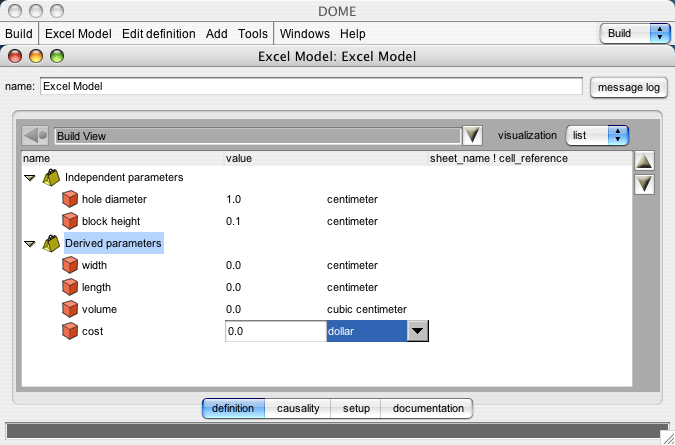Open the Windows menu
Screen dimensions: 675x445
click(x=305, y=34)
